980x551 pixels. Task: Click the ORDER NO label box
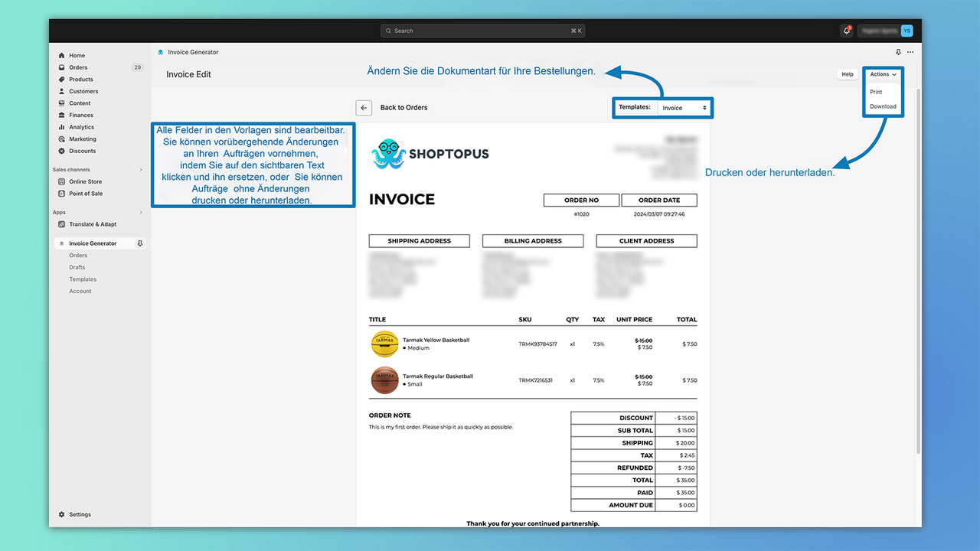click(x=582, y=201)
